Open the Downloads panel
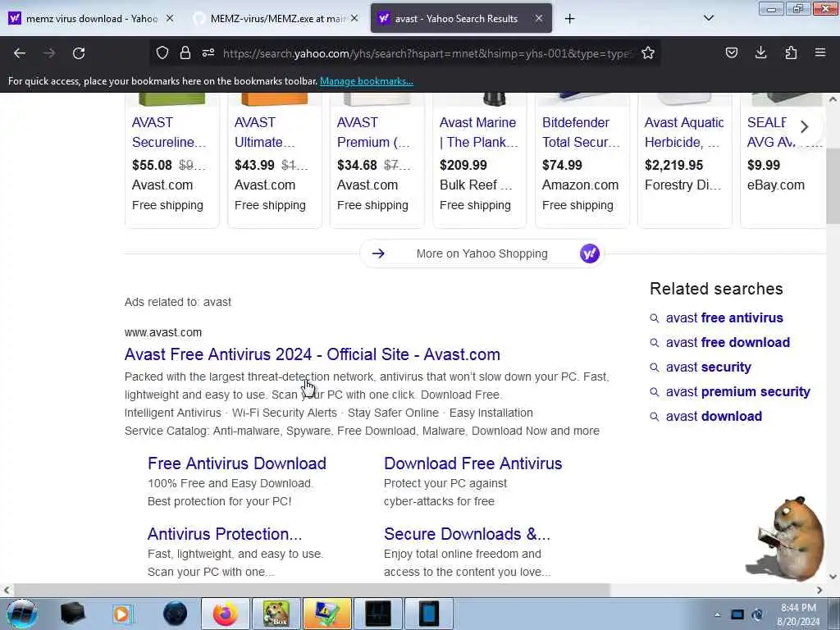 point(760,52)
